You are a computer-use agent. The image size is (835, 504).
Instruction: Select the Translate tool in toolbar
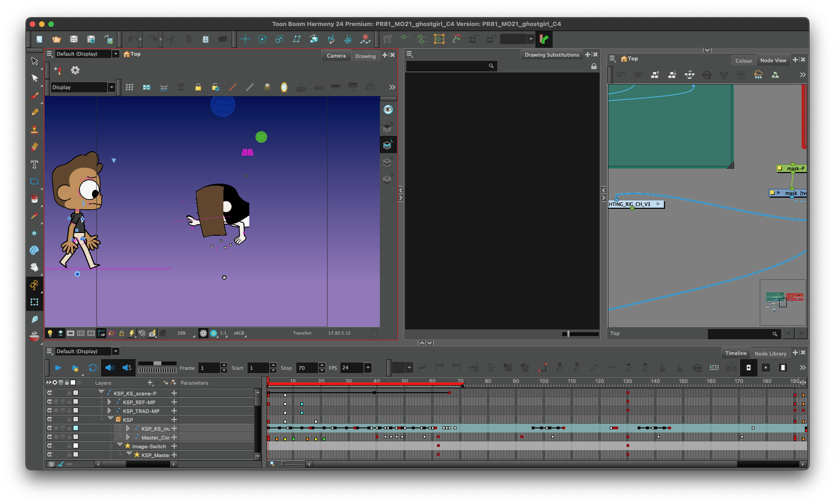pos(245,39)
